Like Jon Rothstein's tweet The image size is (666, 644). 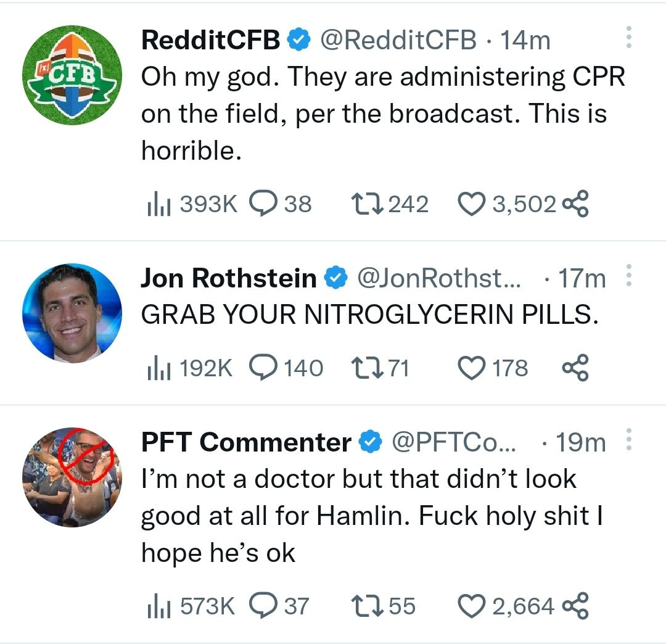click(471, 368)
